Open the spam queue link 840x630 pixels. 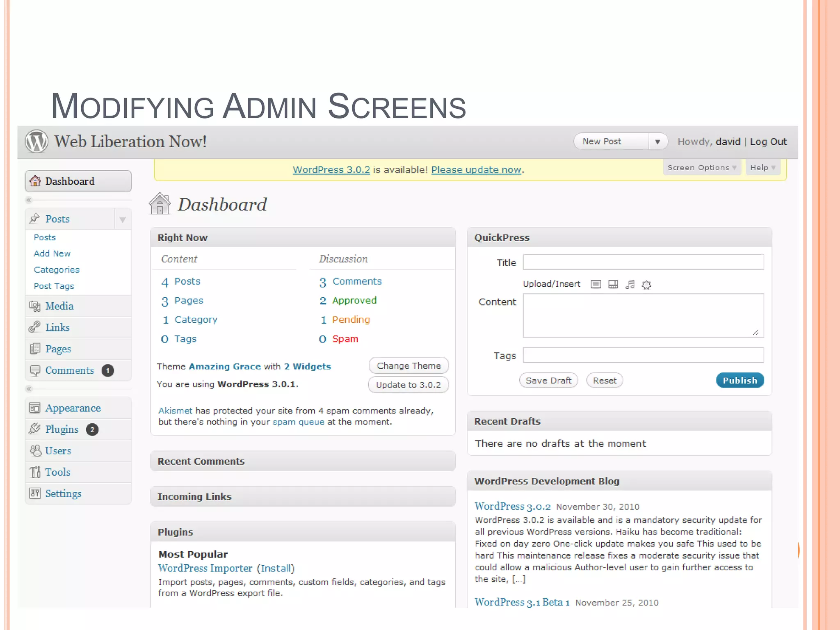tap(298, 422)
